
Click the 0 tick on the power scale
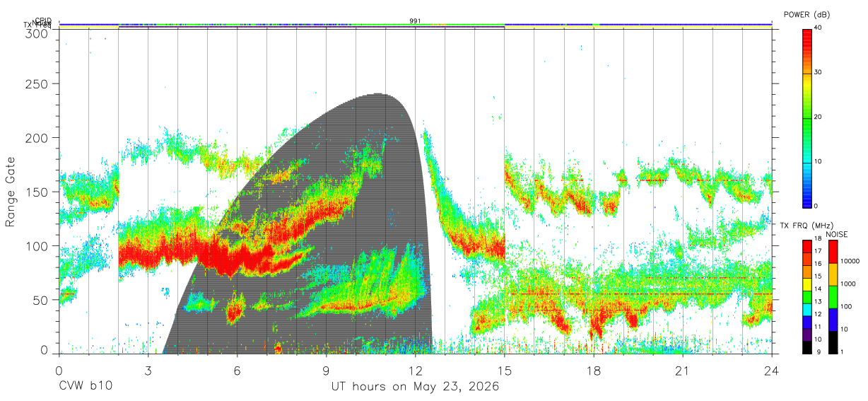[x=816, y=206]
